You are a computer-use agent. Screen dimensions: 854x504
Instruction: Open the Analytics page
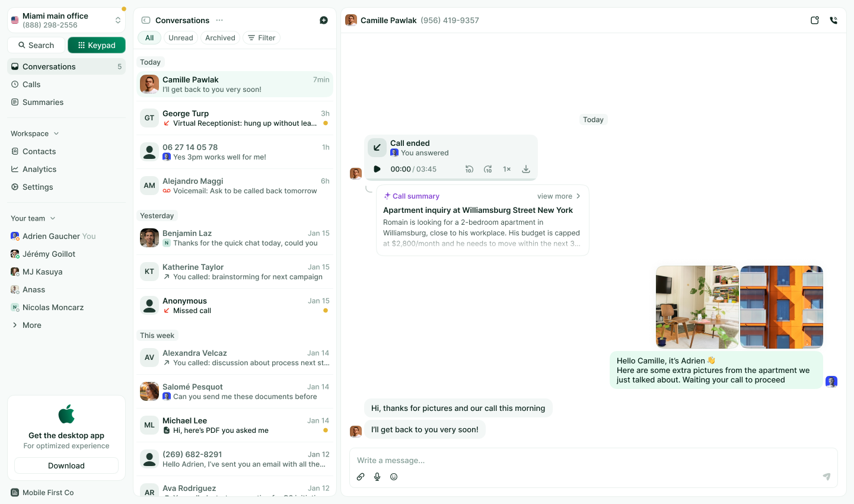pyautogui.click(x=66, y=169)
